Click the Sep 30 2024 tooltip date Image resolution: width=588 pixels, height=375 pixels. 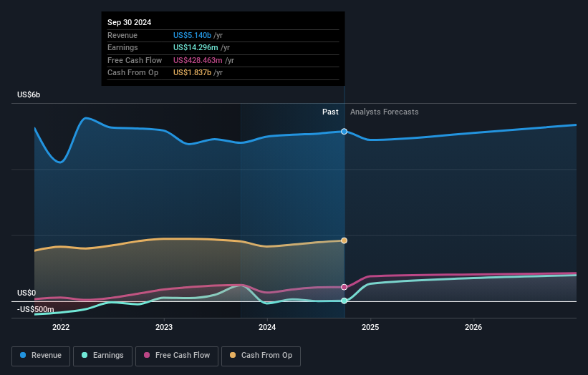[130, 22]
